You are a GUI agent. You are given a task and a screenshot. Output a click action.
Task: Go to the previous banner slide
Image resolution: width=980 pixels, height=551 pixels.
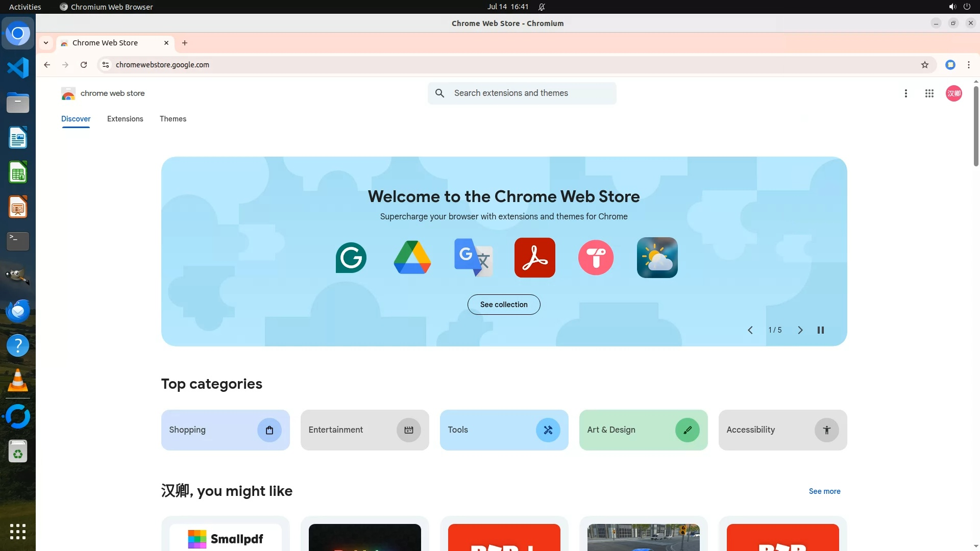(750, 330)
